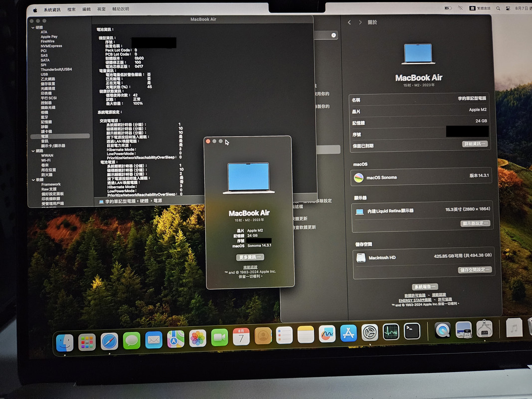Clear the settings search field
This screenshot has height=399, width=532.
(334, 35)
